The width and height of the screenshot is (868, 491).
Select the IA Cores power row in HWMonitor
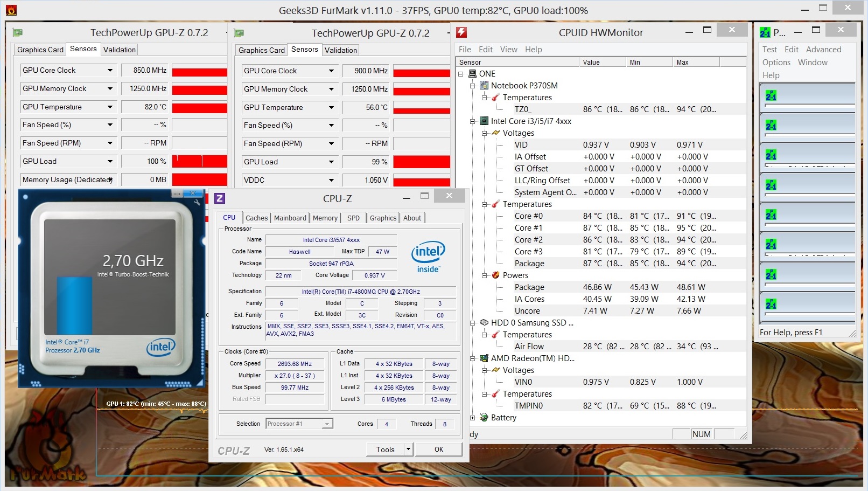click(601, 299)
